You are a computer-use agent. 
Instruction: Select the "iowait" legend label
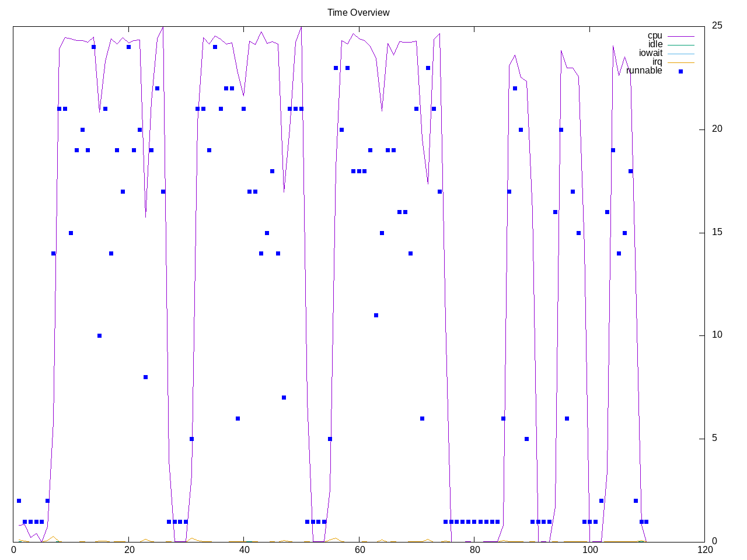tap(651, 53)
